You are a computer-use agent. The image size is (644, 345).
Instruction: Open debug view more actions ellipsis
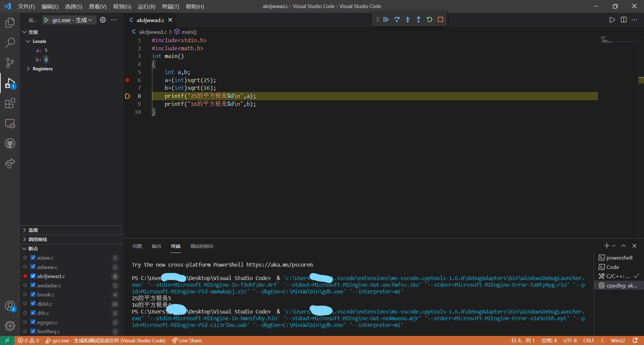tap(114, 20)
